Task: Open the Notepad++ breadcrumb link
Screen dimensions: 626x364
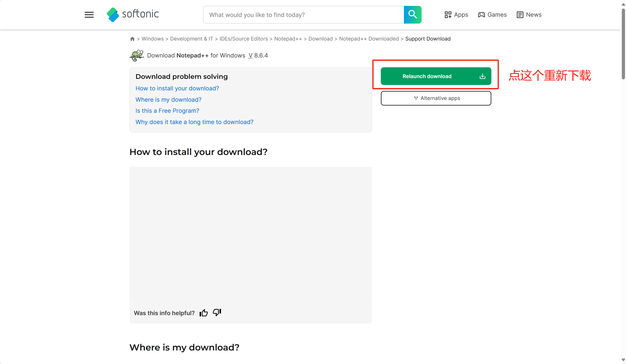Action: point(288,39)
